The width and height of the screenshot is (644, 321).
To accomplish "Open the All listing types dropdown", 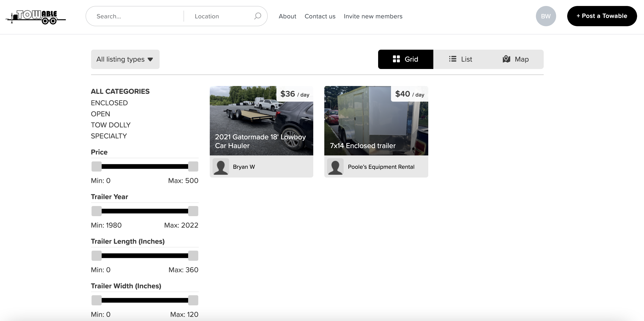I will (x=125, y=59).
